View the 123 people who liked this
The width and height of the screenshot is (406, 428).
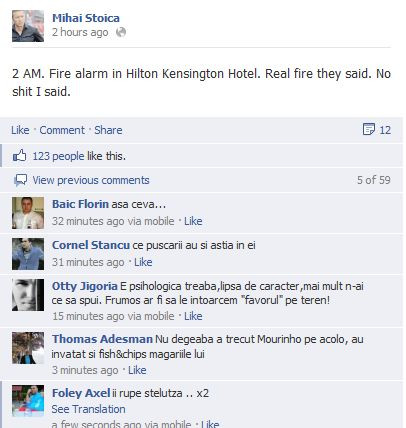pyautogui.click(x=58, y=156)
